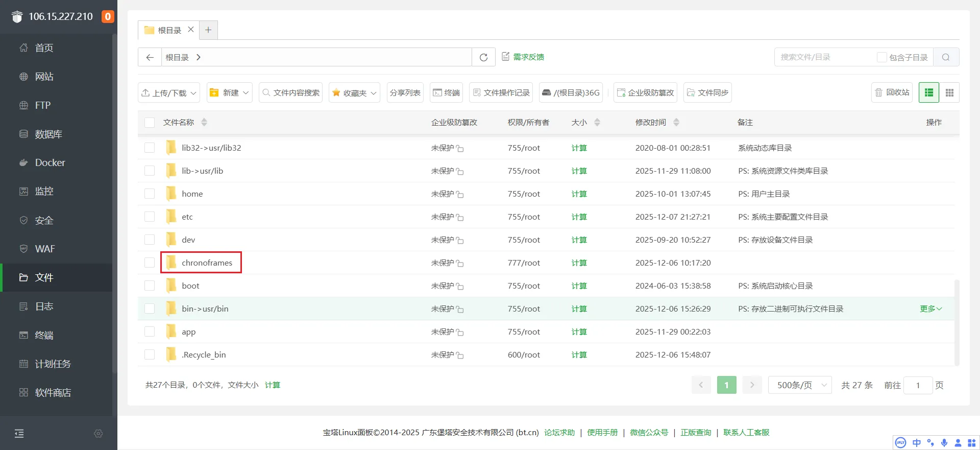Expand 更多 options for bin row
This screenshot has height=450, width=980.
point(930,309)
